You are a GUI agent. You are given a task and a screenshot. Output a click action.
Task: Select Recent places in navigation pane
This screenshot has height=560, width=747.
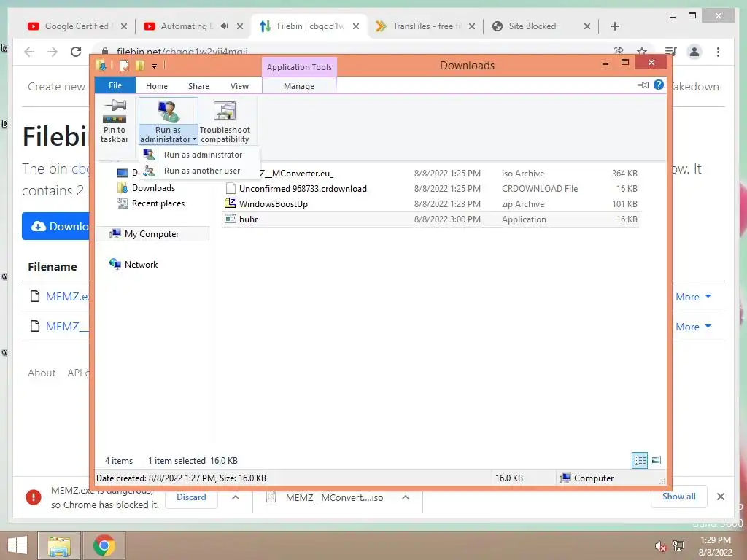(x=158, y=203)
